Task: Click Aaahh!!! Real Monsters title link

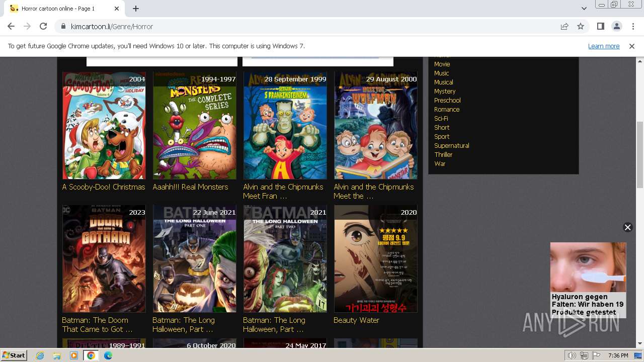Action: (190, 187)
